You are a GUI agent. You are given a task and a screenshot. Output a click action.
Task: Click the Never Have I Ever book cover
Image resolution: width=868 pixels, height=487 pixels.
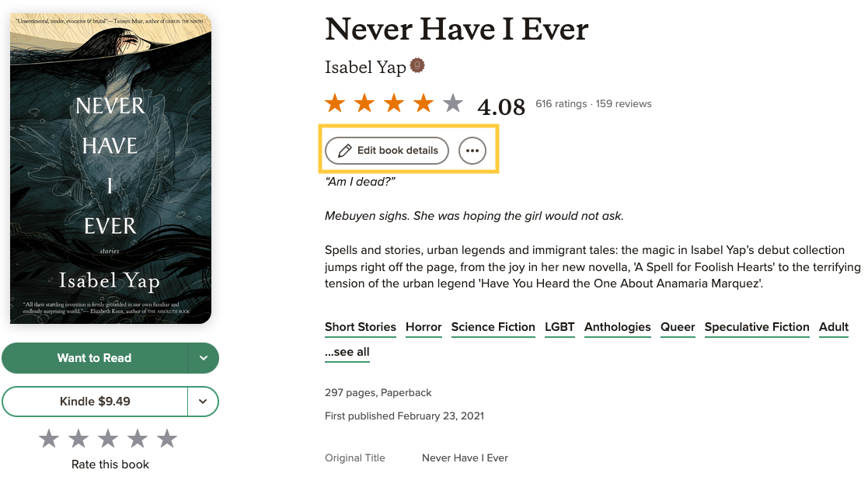[110, 168]
